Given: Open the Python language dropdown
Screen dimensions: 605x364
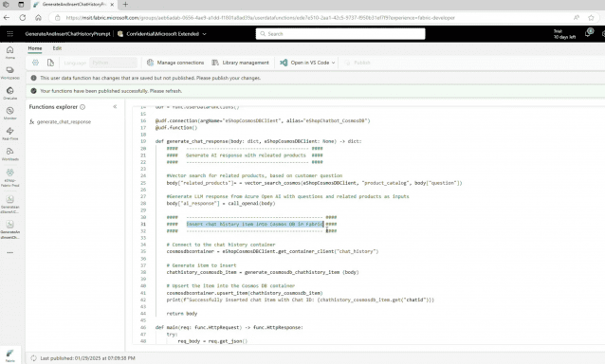Looking at the screenshot, I should tap(113, 63).
